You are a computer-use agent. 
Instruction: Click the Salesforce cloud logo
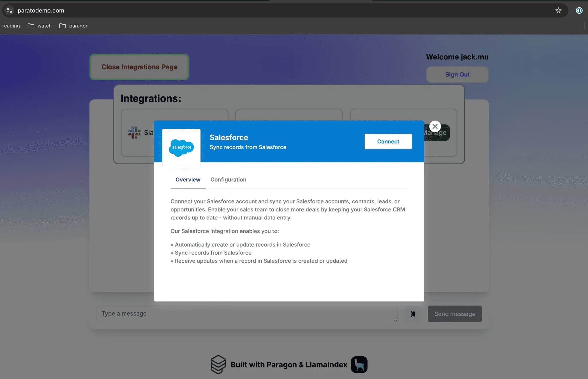pyautogui.click(x=181, y=147)
